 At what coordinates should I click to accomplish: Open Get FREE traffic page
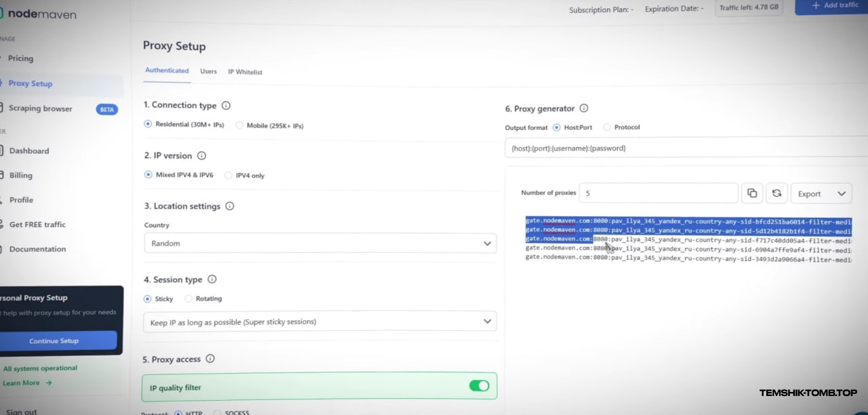(37, 224)
